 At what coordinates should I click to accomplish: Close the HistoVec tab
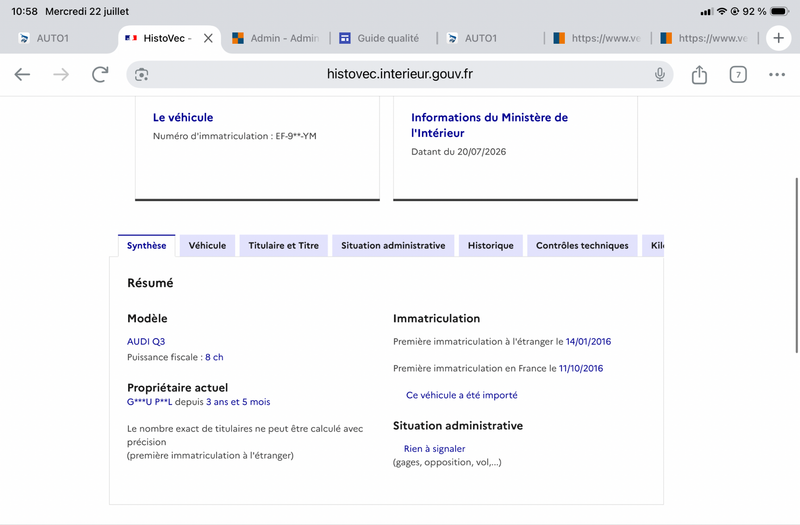coord(208,38)
